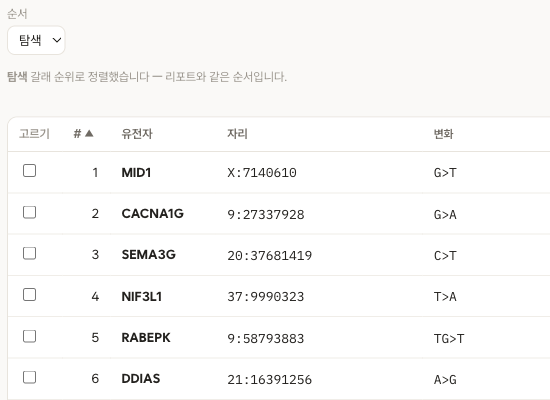
Task: Click position 9:27337928
Action: pos(266,215)
